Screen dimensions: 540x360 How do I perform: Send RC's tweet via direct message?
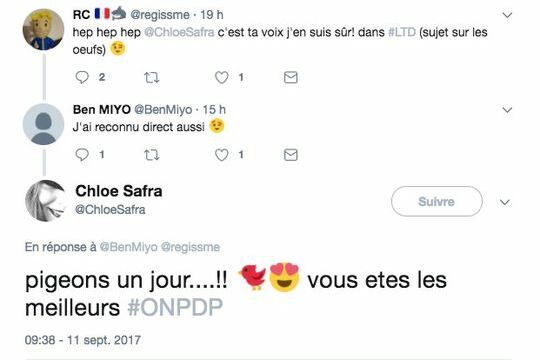tap(291, 77)
